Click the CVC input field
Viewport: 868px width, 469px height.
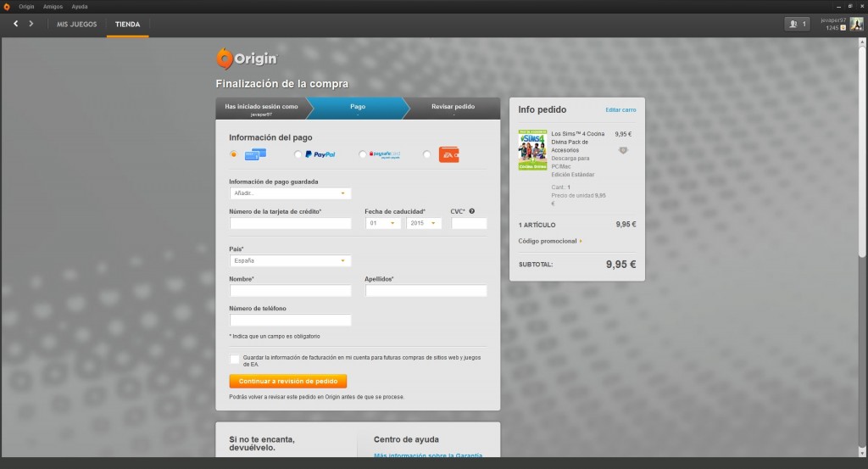click(x=469, y=223)
